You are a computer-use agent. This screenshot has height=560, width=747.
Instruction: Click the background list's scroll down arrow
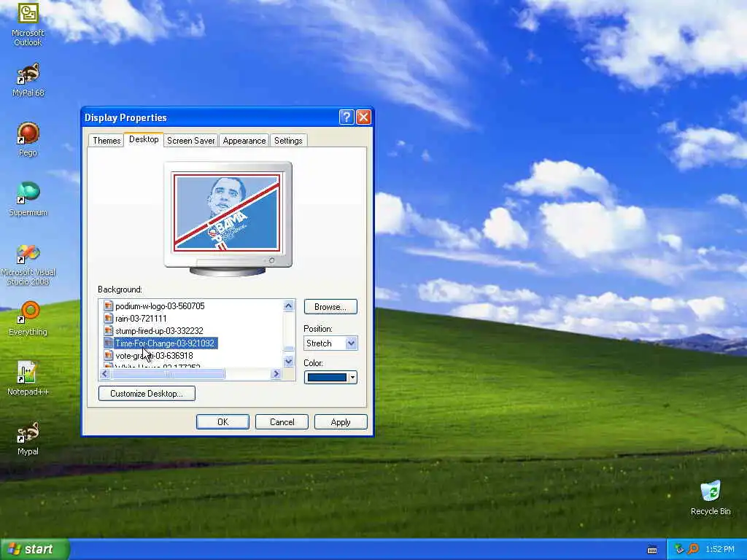click(288, 362)
